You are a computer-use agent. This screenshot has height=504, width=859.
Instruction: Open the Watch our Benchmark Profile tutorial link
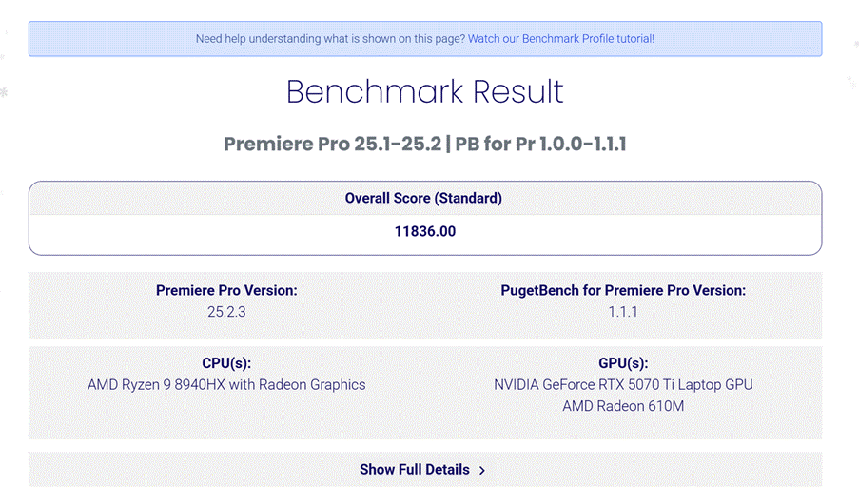(x=561, y=39)
